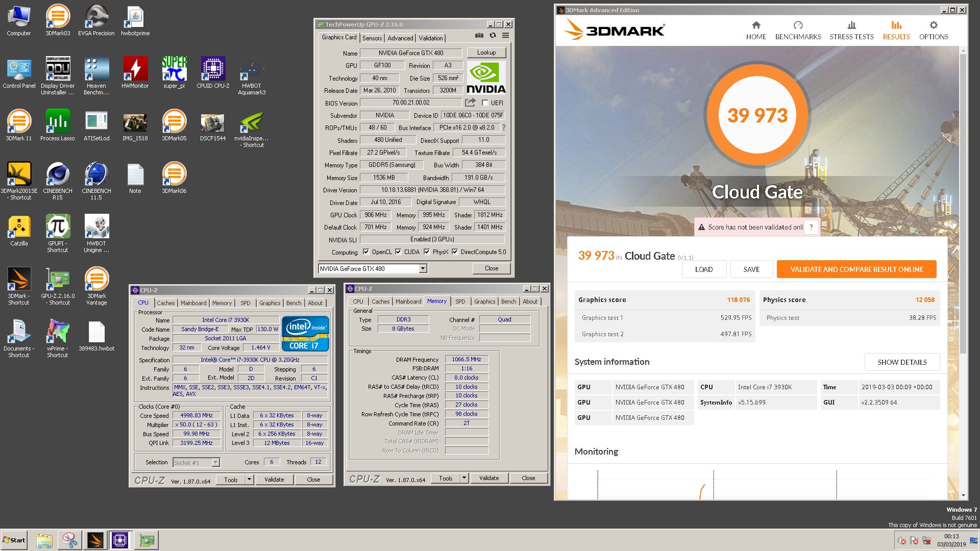Click Validate and Compare Result Online
The width and height of the screenshot is (980, 551).
856,269
